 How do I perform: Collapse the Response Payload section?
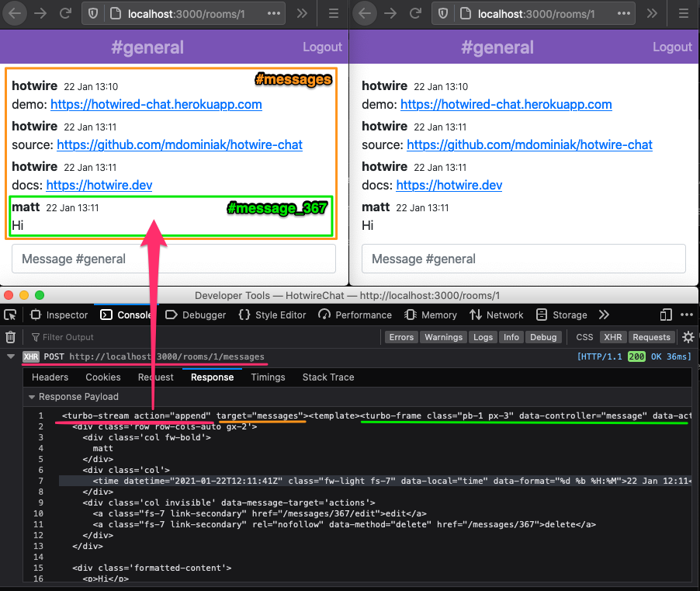tap(31, 397)
